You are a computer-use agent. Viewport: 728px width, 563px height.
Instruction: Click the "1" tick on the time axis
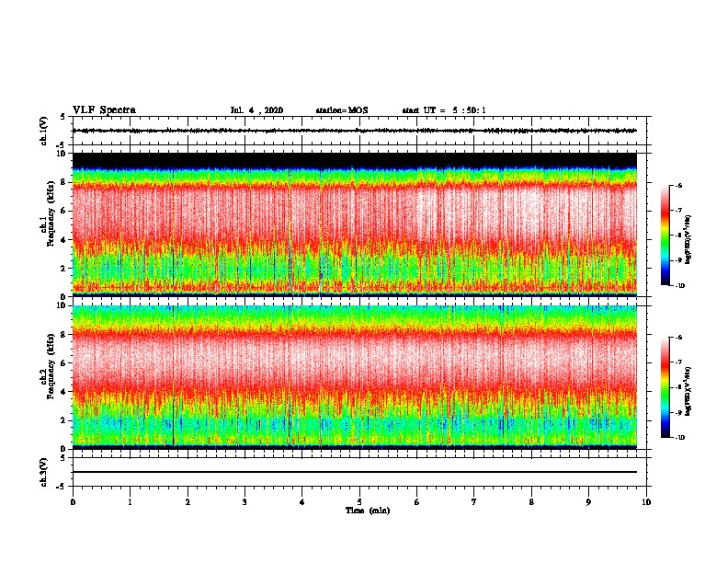130,501
